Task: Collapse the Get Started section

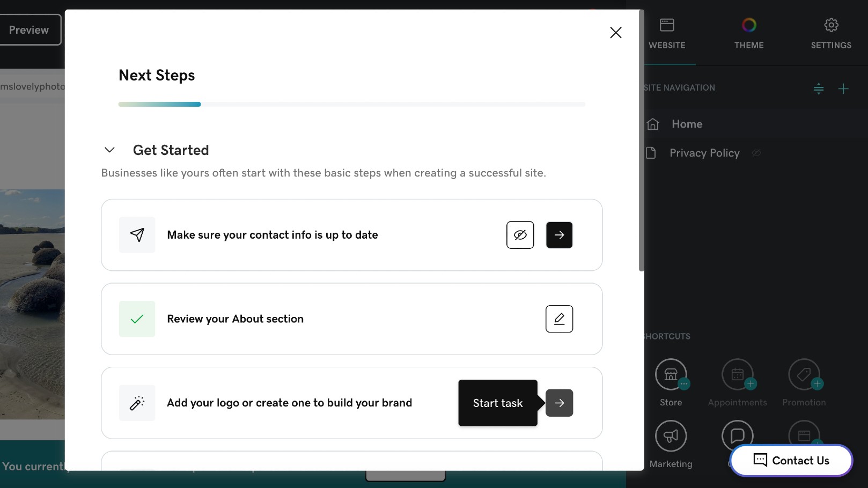Action: (x=109, y=150)
